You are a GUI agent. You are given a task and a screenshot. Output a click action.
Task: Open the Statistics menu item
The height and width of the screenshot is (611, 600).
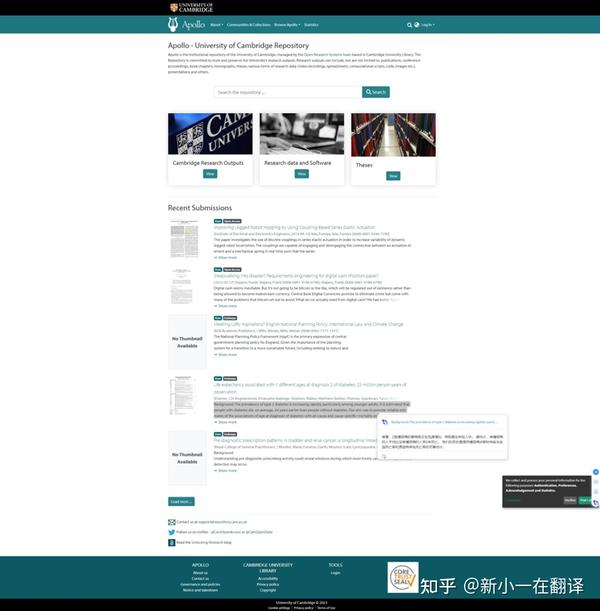coord(311,25)
